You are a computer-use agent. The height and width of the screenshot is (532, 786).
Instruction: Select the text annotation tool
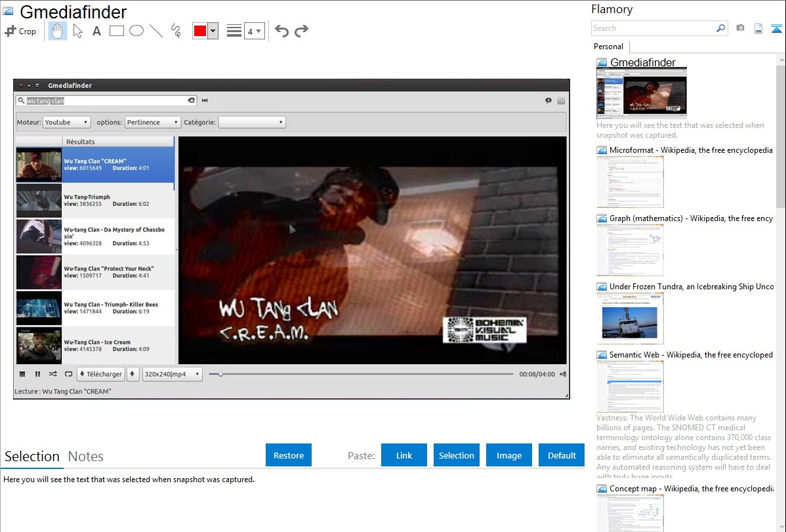click(x=96, y=31)
